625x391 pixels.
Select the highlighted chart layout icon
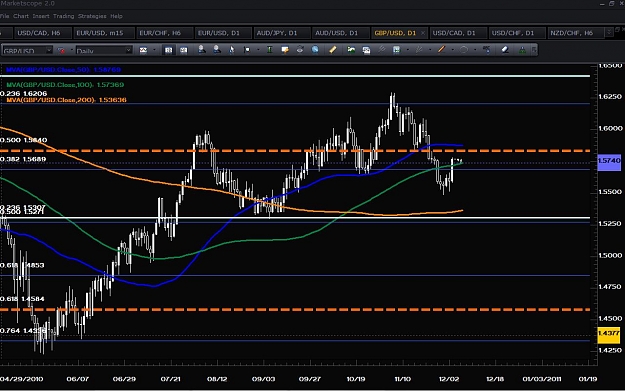pyautogui.click(x=169, y=50)
